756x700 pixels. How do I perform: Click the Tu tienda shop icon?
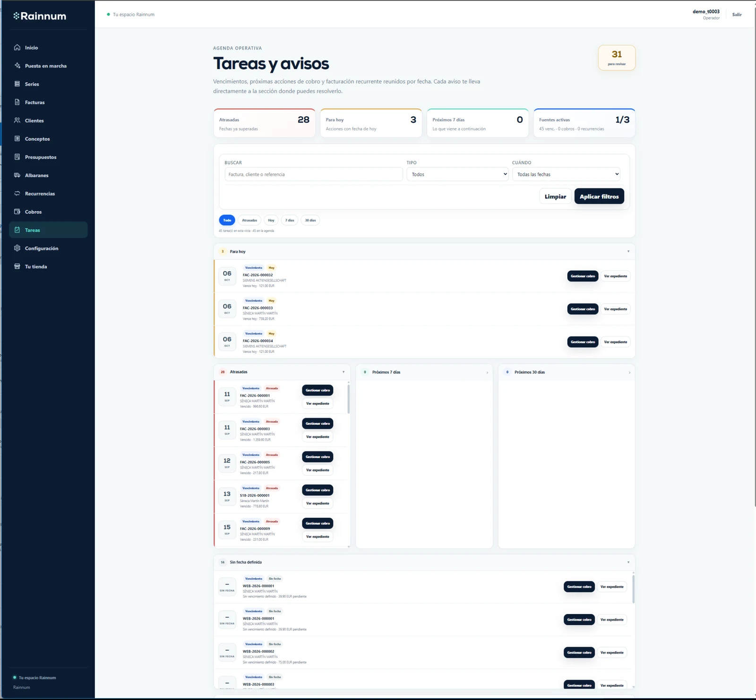pos(17,266)
